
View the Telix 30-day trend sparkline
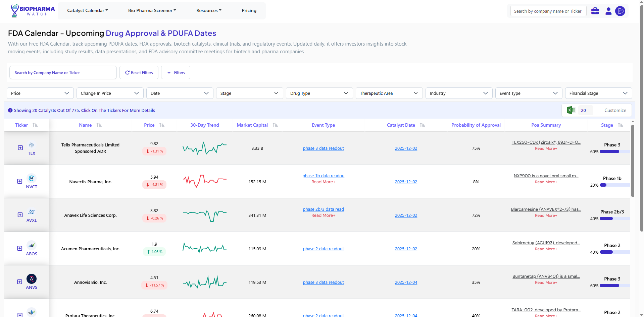pos(205,148)
